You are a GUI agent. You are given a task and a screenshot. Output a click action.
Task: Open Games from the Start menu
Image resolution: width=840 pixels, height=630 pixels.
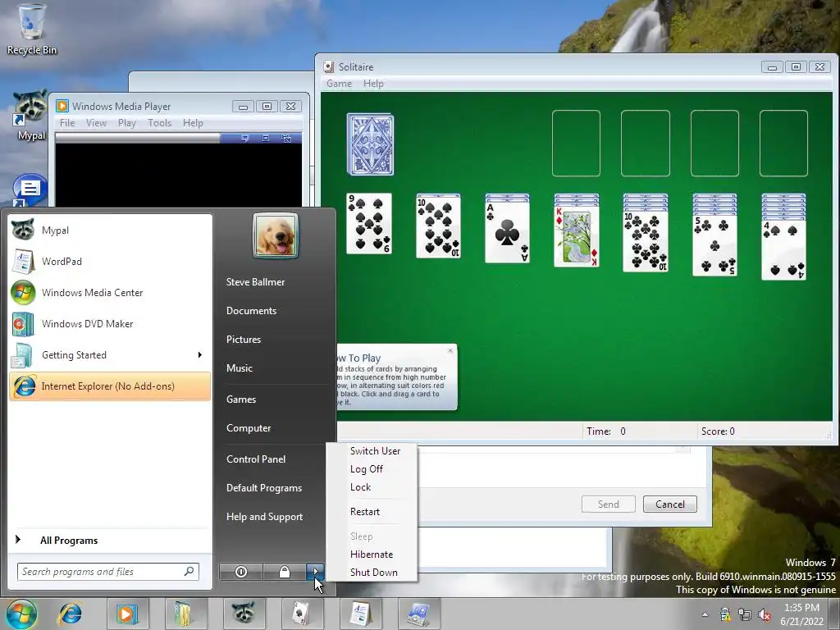[x=241, y=399]
